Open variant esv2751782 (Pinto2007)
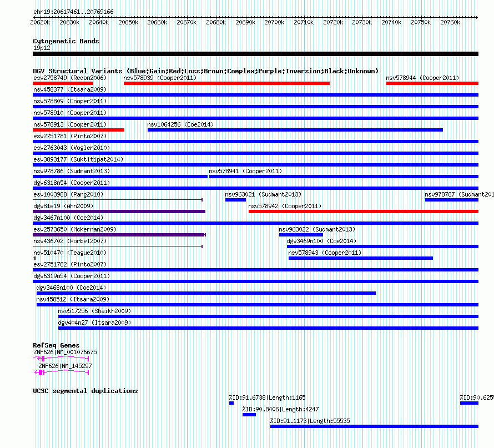This screenshot has width=494, height=448. click(70, 264)
